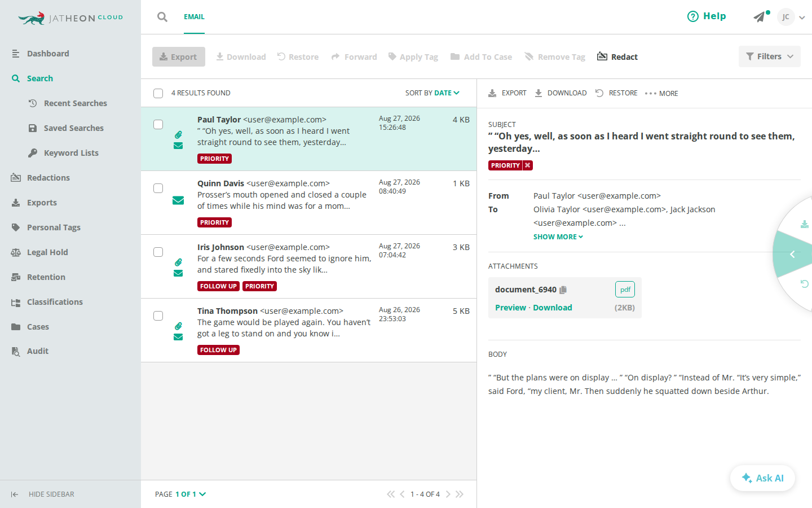Open the search magnifier icon in top bar

[x=162, y=17]
